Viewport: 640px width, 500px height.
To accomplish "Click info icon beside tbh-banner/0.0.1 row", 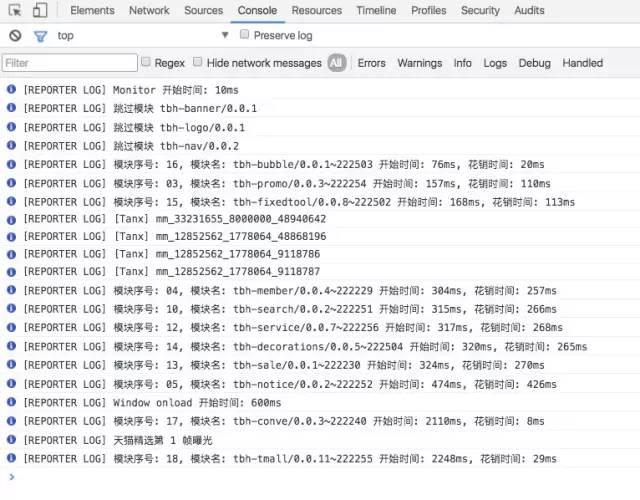I will tap(11, 107).
